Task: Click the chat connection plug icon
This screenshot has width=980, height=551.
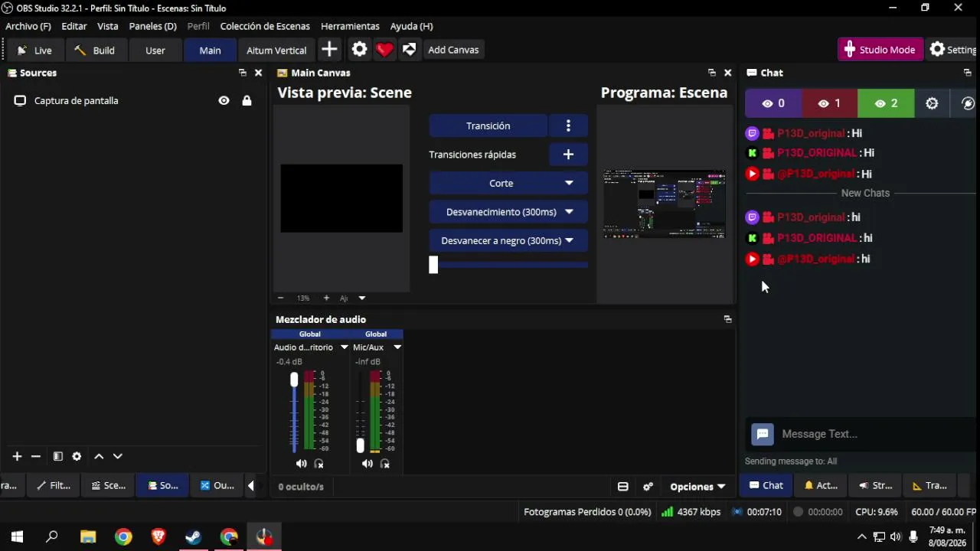Action: (968, 103)
